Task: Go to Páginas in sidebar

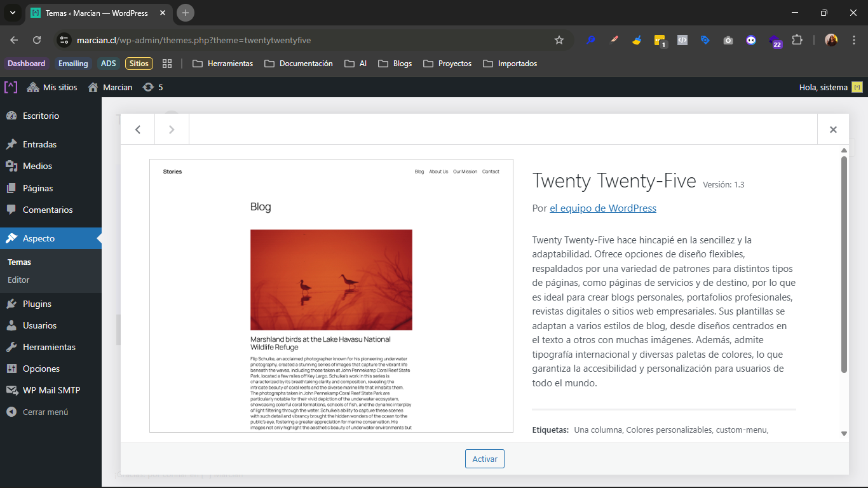Action: pos(37,188)
